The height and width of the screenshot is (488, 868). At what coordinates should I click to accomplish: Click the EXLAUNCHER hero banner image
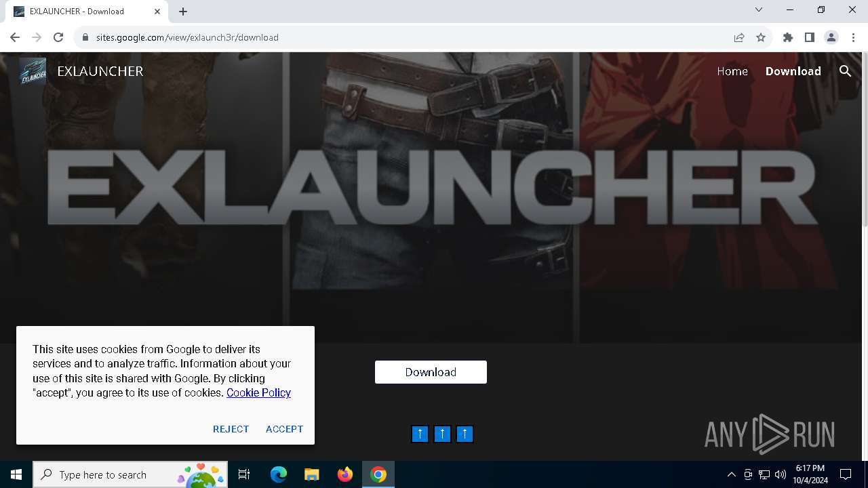point(430,198)
